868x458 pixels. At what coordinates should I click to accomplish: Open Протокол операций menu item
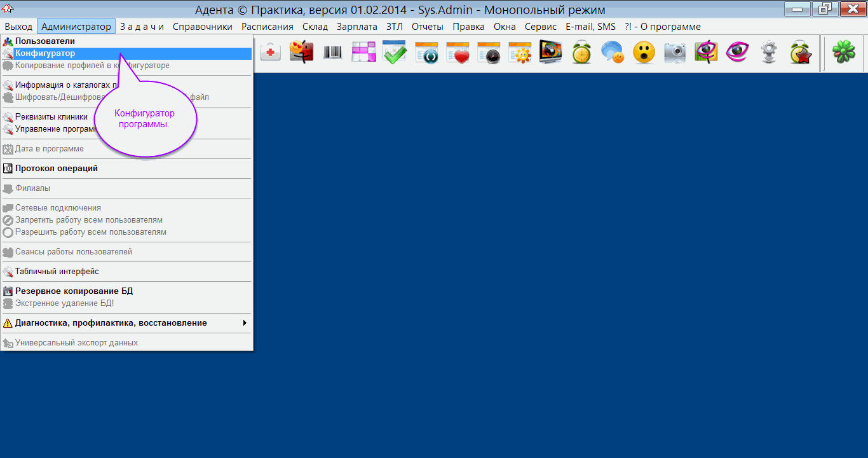(x=57, y=169)
